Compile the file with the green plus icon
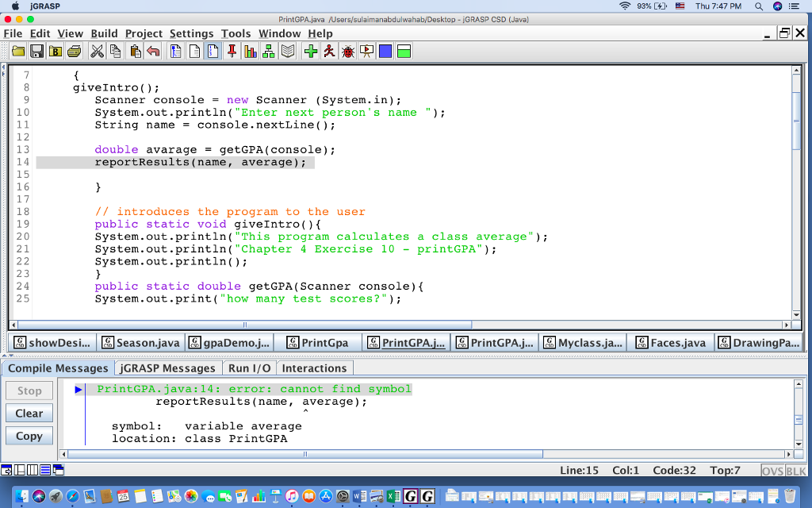This screenshot has width=812, height=508. click(x=310, y=51)
